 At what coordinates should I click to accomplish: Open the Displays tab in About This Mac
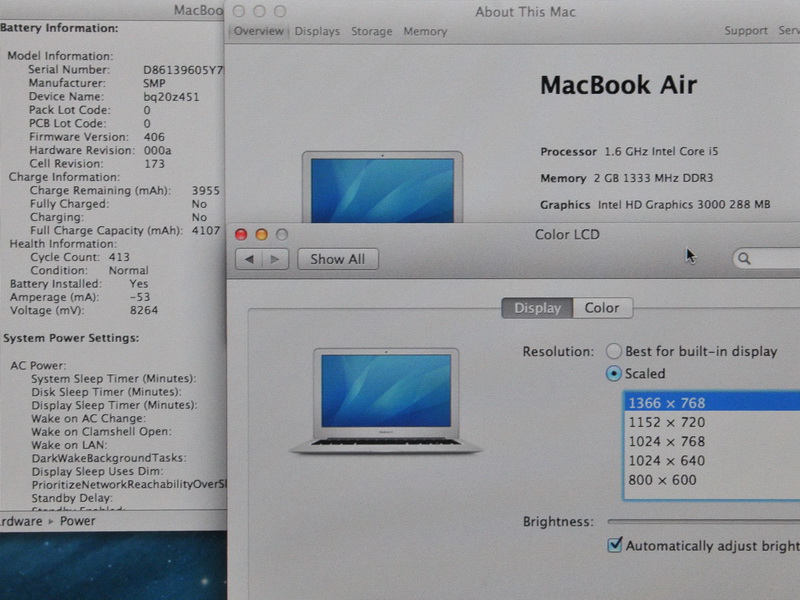pyautogui.click(x=317, y=32)
